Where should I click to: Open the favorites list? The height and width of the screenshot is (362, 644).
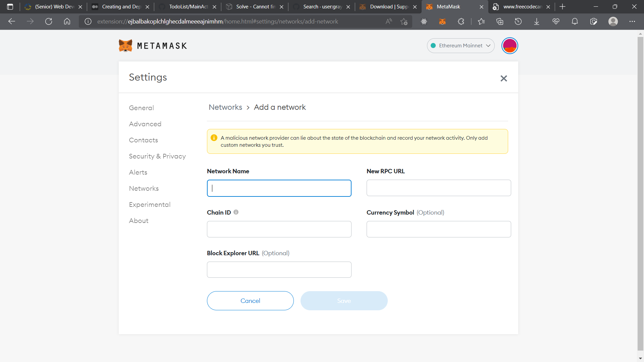[481, 21]
